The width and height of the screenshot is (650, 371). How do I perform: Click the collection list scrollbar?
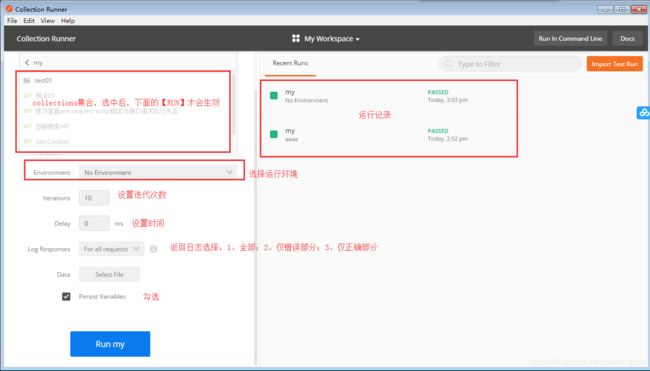(233, 104)
